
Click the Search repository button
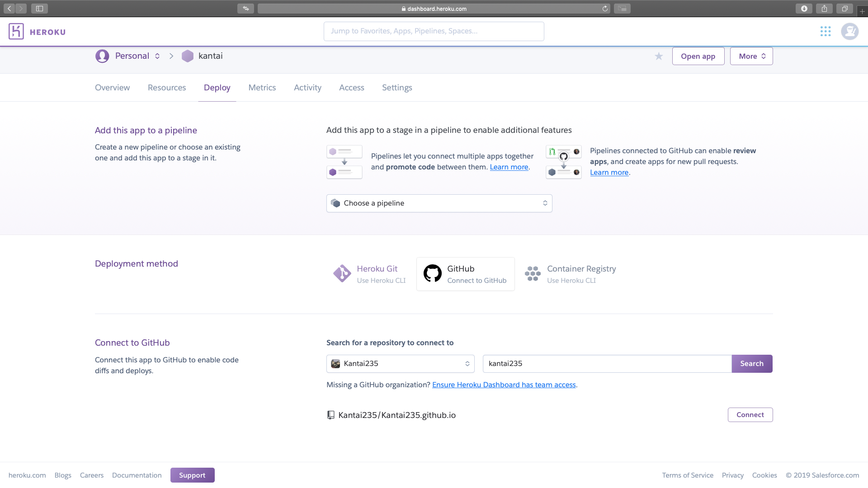click(752, 364)
